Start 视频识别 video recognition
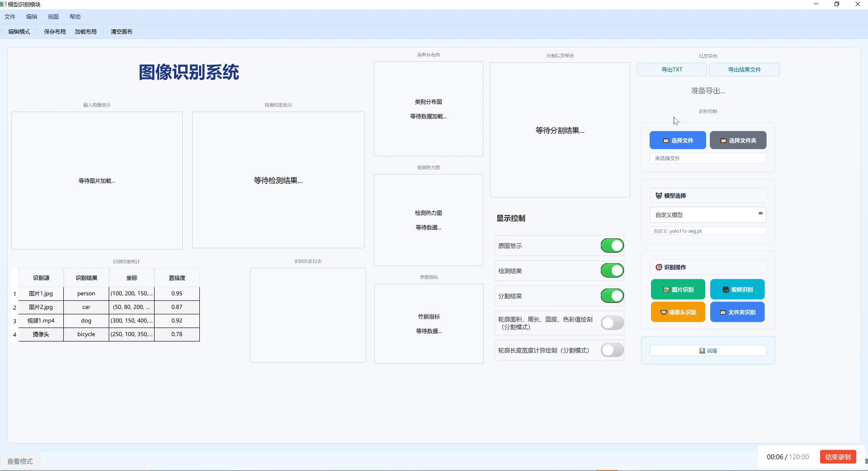The height and width of the screenshot is (471, 868). [x=737, y=289]
